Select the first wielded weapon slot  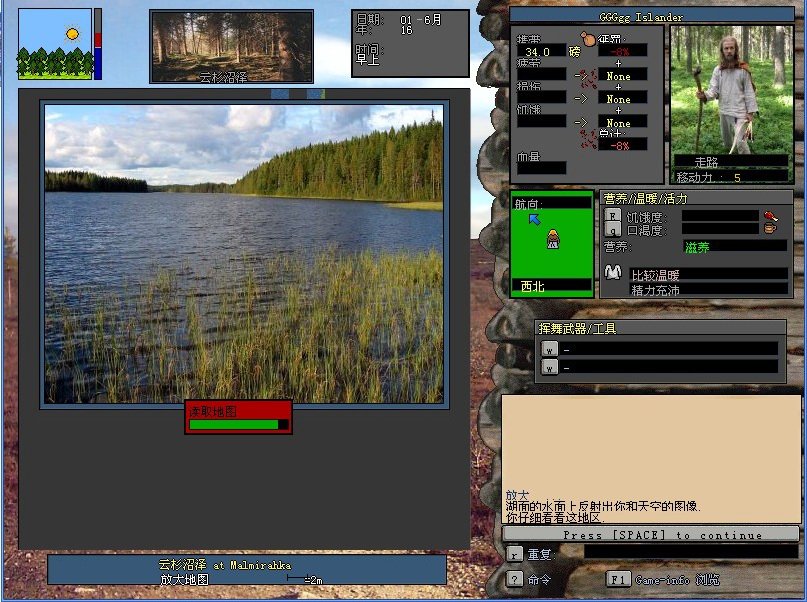coord(659,349)
